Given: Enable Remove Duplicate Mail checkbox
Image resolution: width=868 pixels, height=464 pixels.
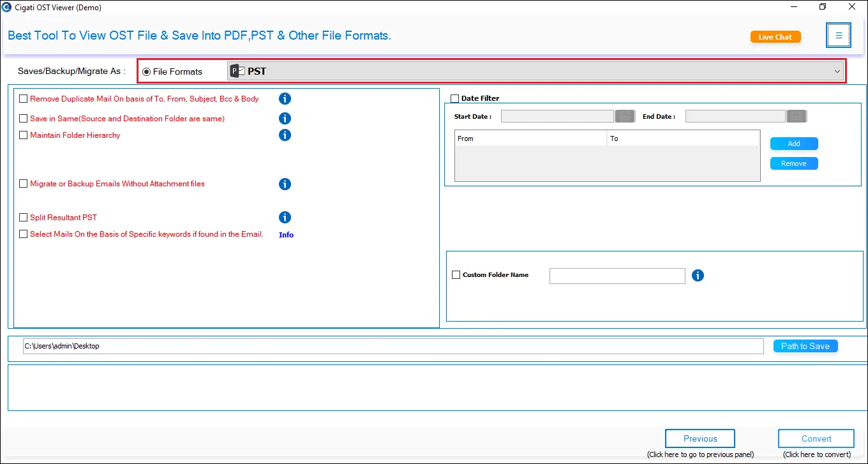Looking at the screenshot, I should pos(24,99).
